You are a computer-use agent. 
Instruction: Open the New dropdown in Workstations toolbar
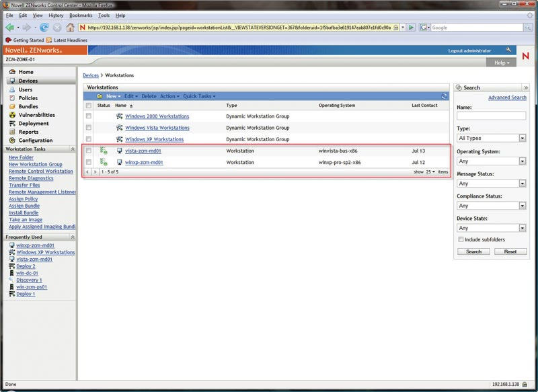[113, 96]
